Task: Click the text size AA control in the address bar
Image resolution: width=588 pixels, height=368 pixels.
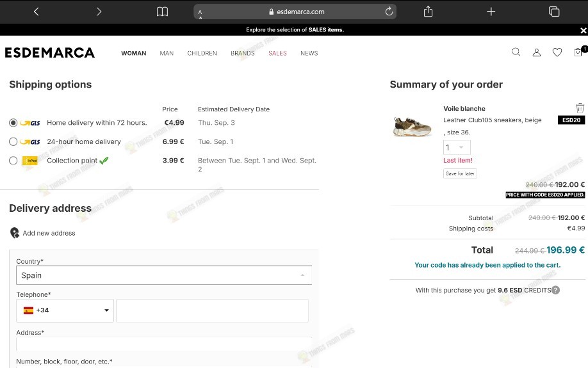Action: pos(200,14)
